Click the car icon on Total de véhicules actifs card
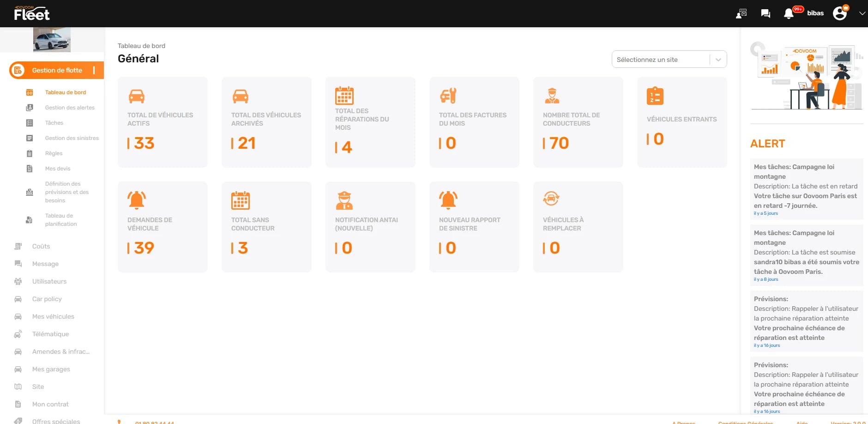 point(137,96)
